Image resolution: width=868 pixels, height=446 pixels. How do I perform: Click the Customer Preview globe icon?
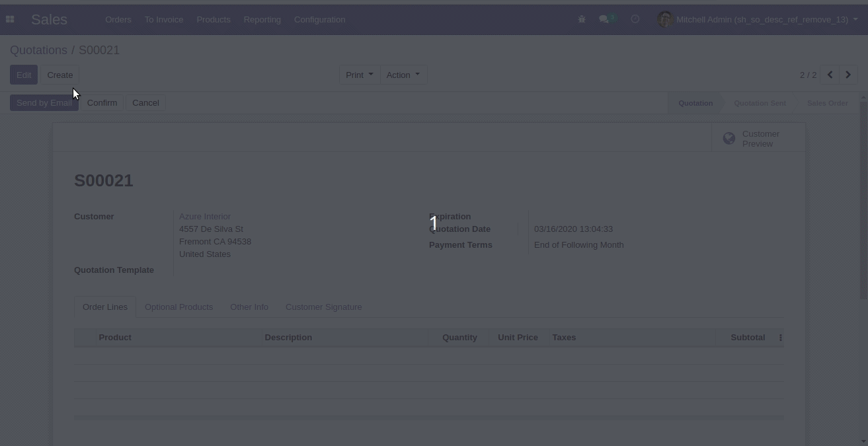(729, 139)
